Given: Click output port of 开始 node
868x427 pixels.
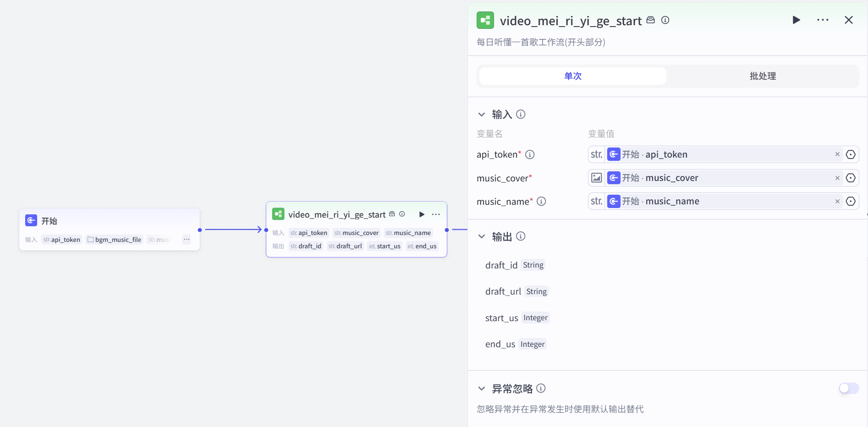Looking at the screenshot, I should (200, 230).
